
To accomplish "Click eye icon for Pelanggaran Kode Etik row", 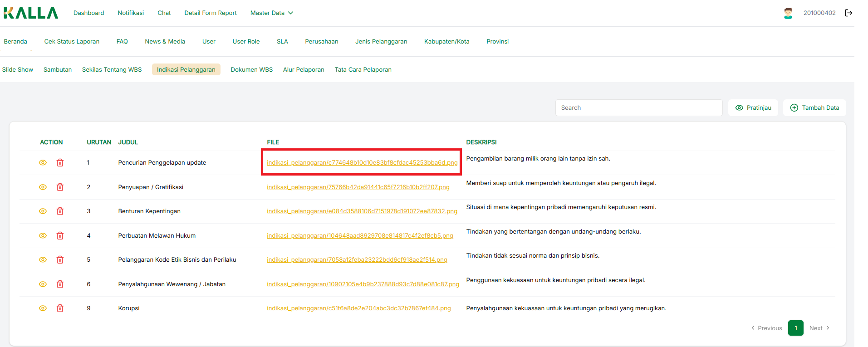I will click(x=43, y=259).
